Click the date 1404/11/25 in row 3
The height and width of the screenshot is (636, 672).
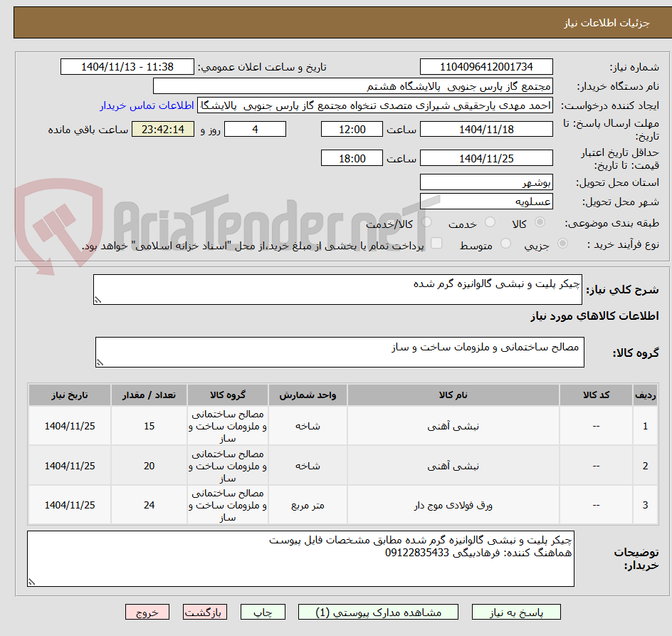tap(70, 505)
